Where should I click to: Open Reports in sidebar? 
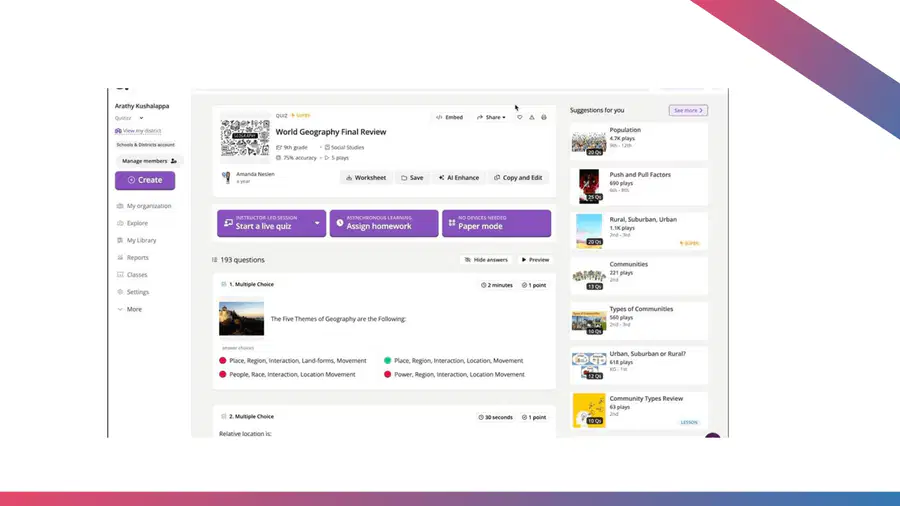point(137,258)
